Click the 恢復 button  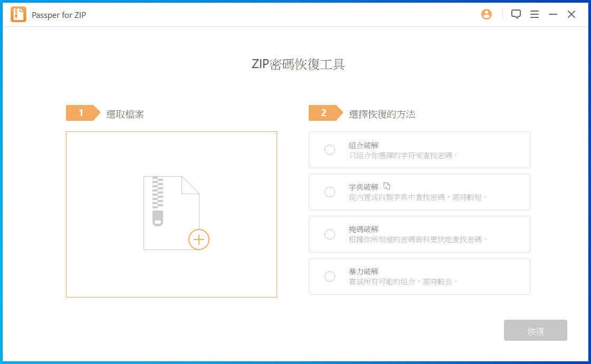tap(535, 330)
